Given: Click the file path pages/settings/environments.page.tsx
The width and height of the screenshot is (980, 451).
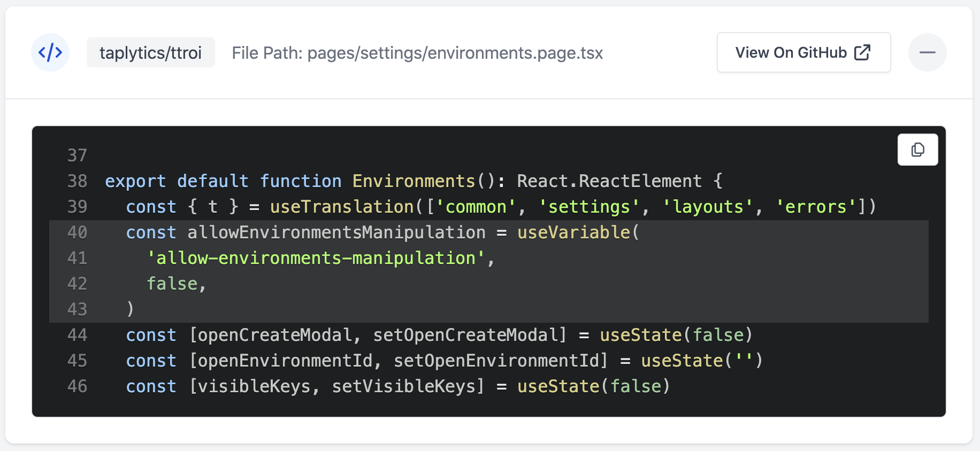Looking at the screenshot, I should 455,53.
